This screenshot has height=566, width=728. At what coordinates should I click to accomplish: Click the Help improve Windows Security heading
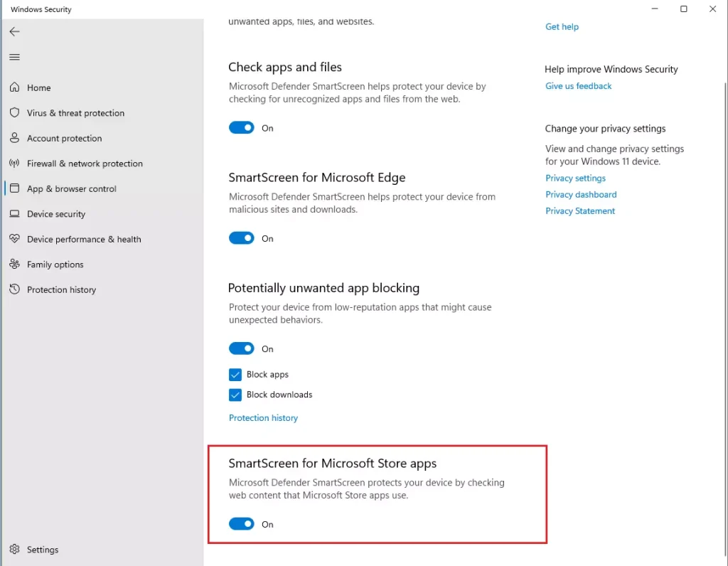(x=611, y=69)
